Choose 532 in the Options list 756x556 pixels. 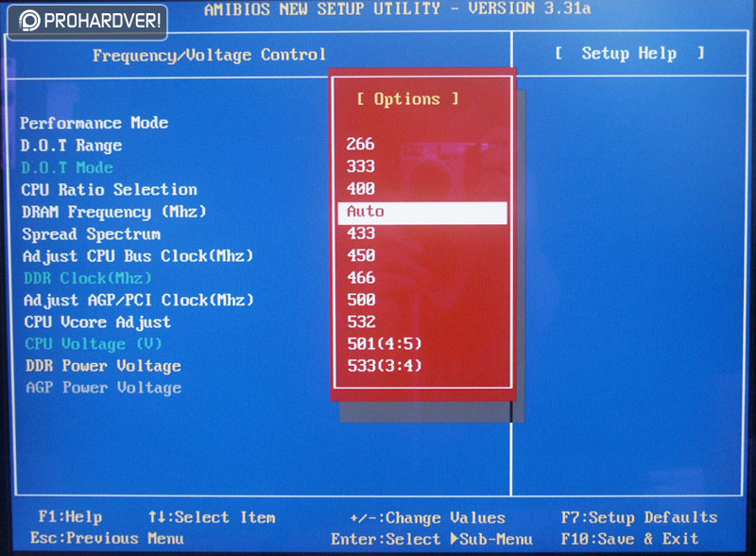tap(362, 321)
